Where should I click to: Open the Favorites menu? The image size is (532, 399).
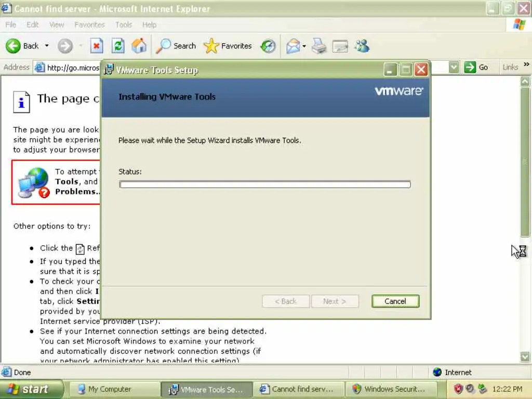click(89, 24)
